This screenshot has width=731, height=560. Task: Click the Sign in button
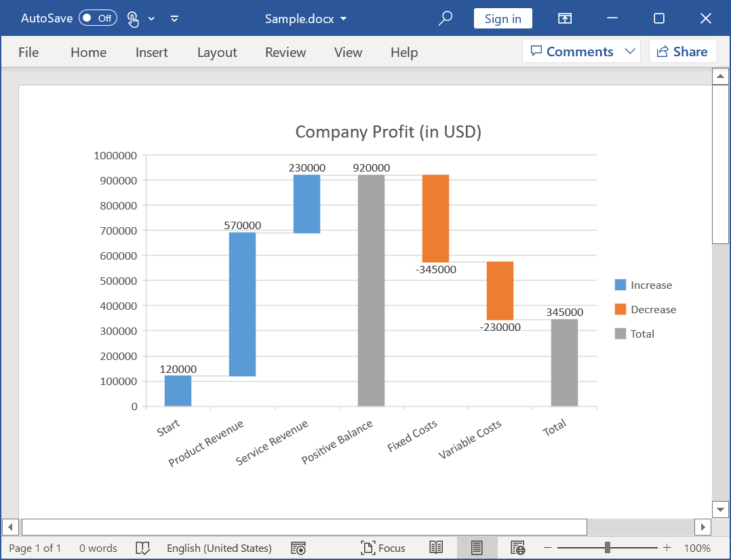coord(502,18)
